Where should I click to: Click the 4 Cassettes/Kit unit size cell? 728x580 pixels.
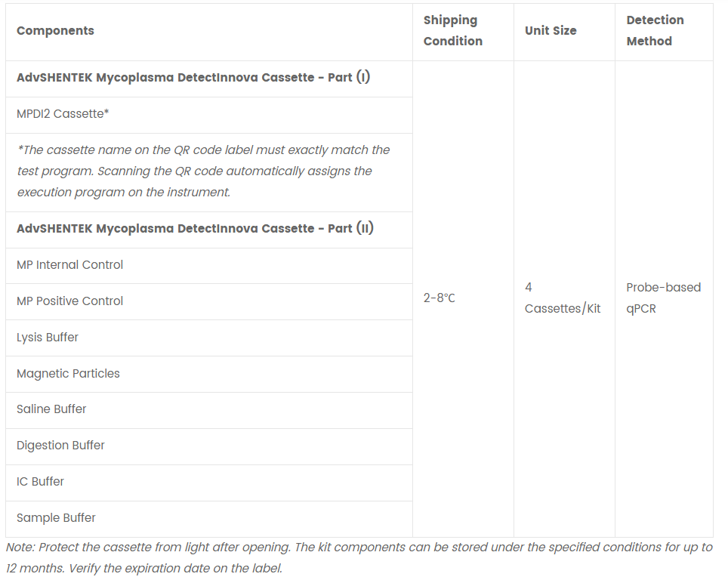pyautogui.click(x=563, y=298)
